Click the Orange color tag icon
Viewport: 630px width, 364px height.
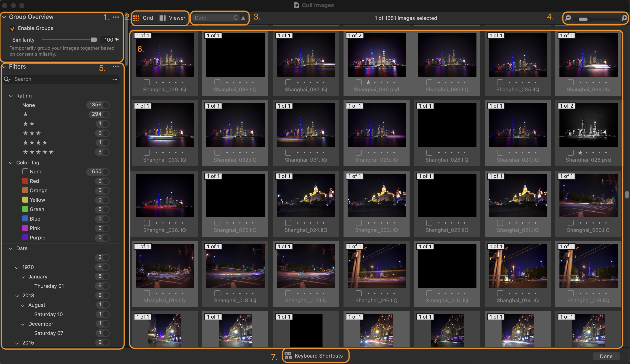25,190
